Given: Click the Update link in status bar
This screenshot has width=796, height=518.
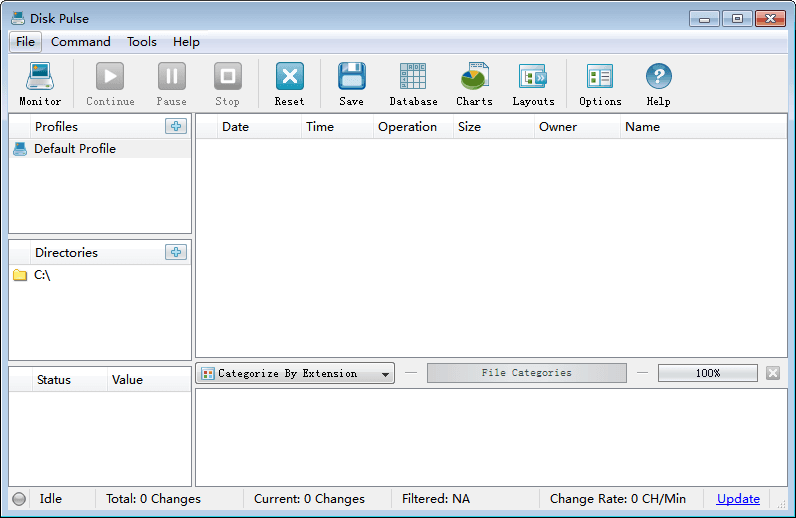Looking at the screenshot, I should (x=738, y=499).
